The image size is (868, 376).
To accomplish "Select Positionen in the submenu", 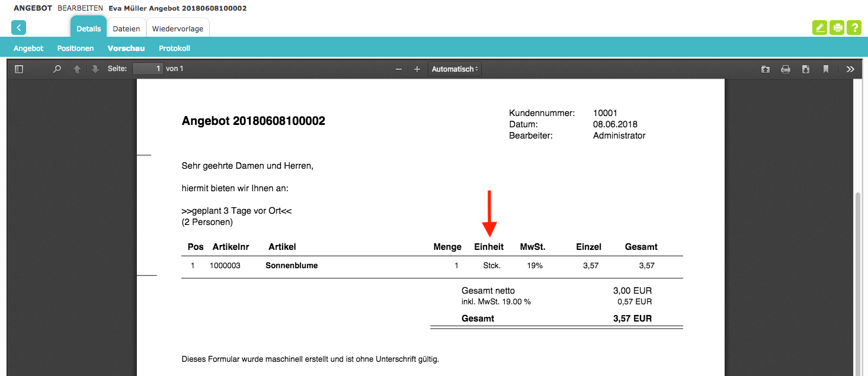I will (75, 49).
